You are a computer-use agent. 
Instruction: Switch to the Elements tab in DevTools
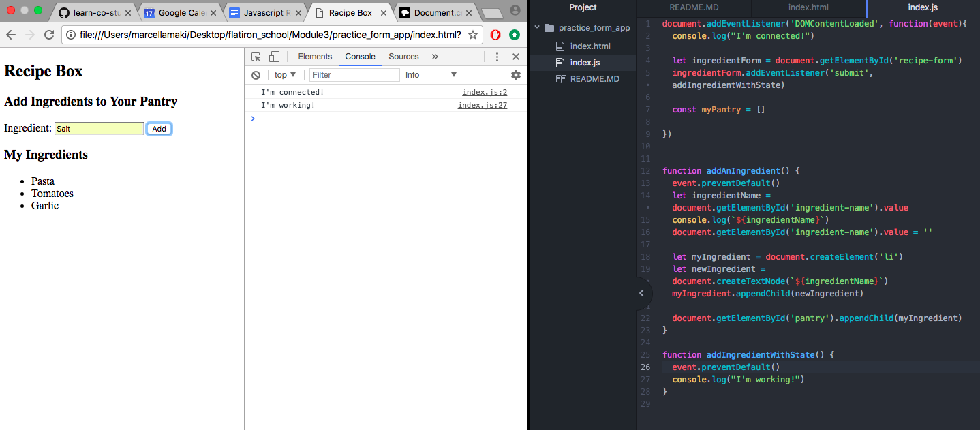click(315, 57)
